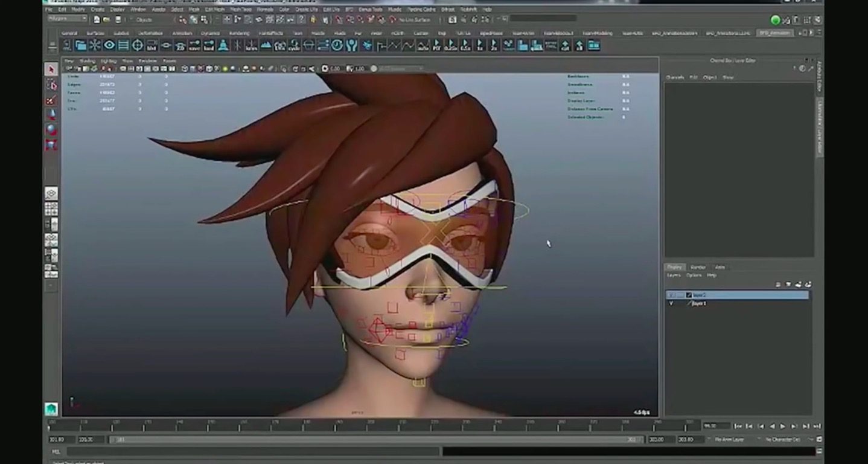Image resolution: width=868 pixels, height=464 pixels.
Task: Play animation forwards
Action: [x=783, y=426]
